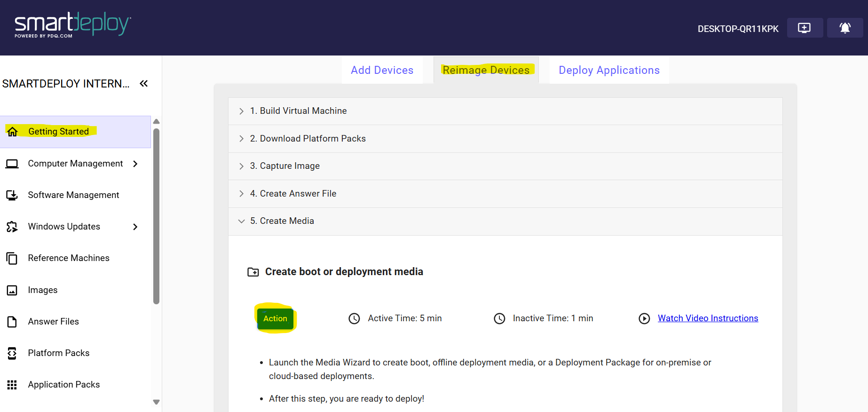Click the notification bell icon
This screenshot has height=412, width=868.
[x=844, y=28]
